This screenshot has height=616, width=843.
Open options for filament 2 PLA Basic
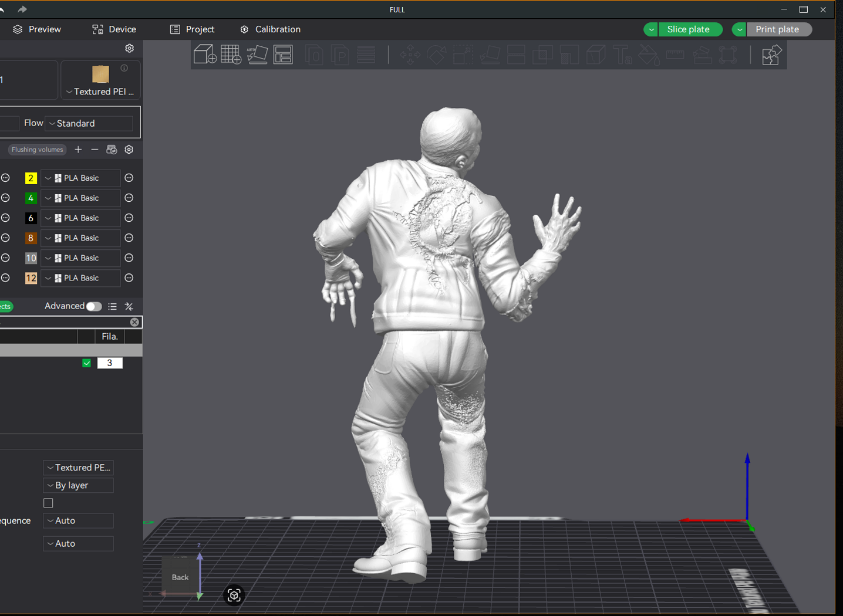(129, 178)
